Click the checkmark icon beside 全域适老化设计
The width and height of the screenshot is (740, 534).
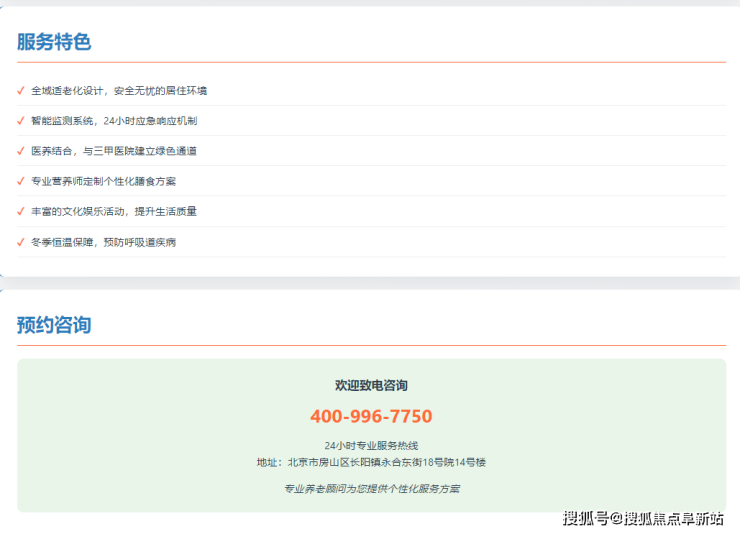coord(21,91)
